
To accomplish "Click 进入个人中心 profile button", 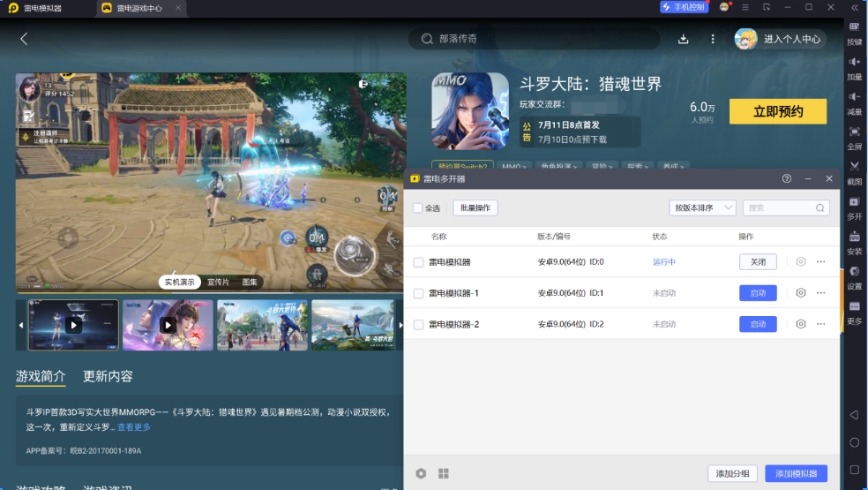I will point(780,39).
